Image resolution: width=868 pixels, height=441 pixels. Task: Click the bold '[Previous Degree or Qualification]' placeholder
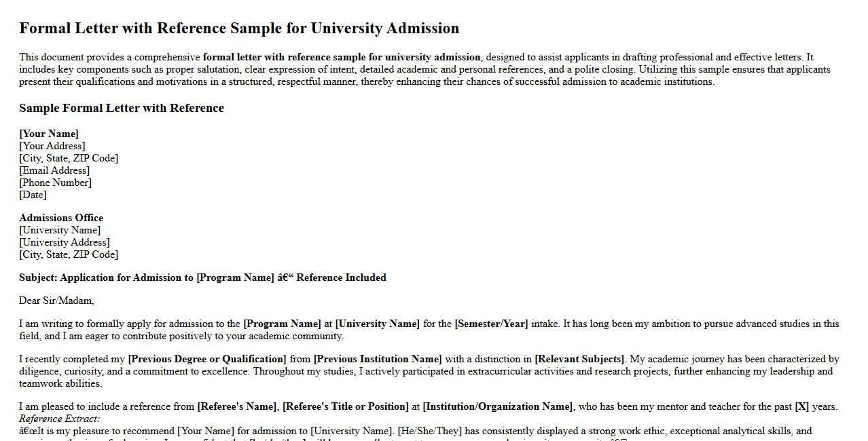pyautogui.click(x=207, y=359)
